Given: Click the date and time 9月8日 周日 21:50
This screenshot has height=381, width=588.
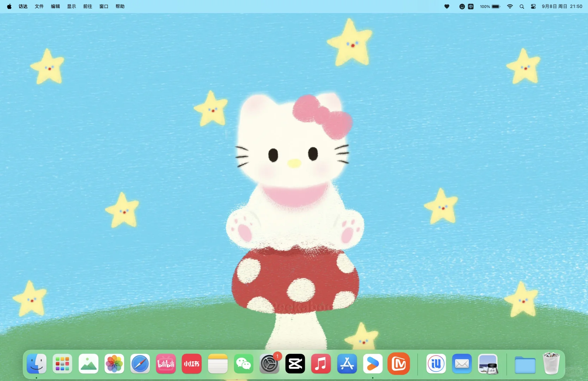Looking at the screenshot, I should 562,6.
